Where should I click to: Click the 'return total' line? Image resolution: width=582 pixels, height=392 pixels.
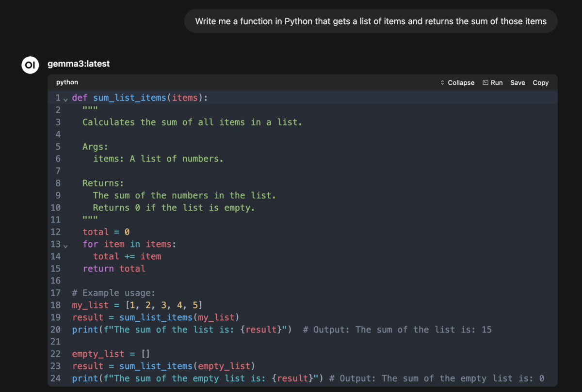(x=114, y=268)
